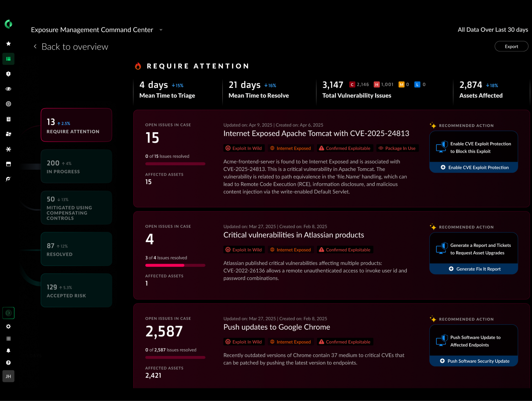Open the falcon bird sidebar icon
The height and width of the screenshot is (401, 532).
8,179
